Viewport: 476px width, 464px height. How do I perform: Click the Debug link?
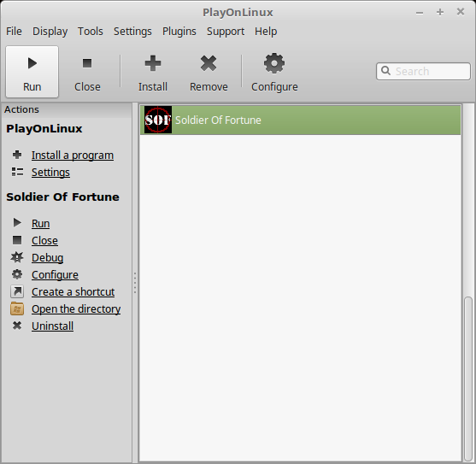click(x=48, y=258)
